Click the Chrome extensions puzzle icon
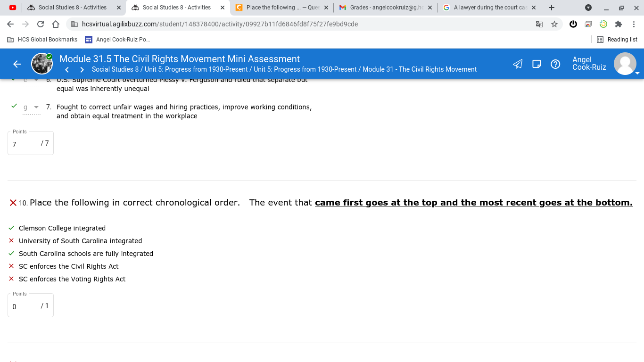This screenshot has height=362, width=644. pyautogui.click(x=619, y=24)
